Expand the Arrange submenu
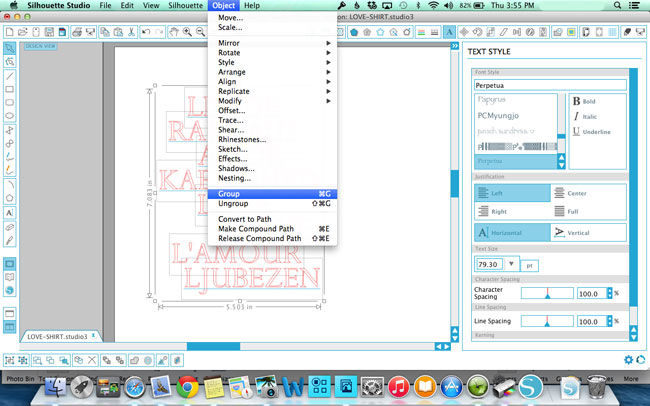This screenshot has height=406, width=650. coord(273,72)
